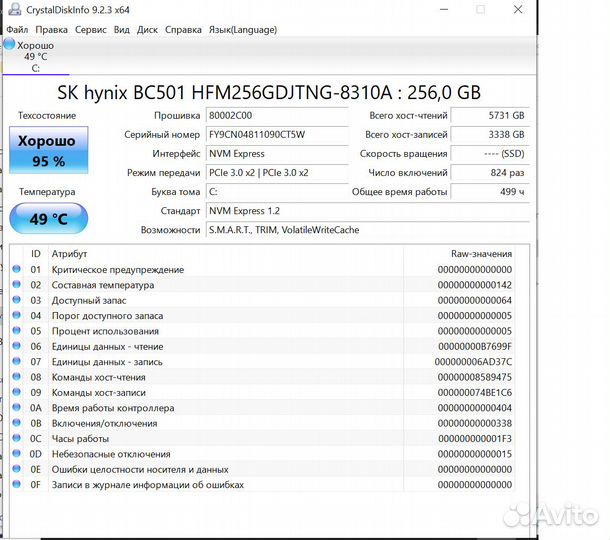Click status dot for 07 Единицы данных - запись
Image resolution: width=610 pixels, height=540 pixels.
16,361
